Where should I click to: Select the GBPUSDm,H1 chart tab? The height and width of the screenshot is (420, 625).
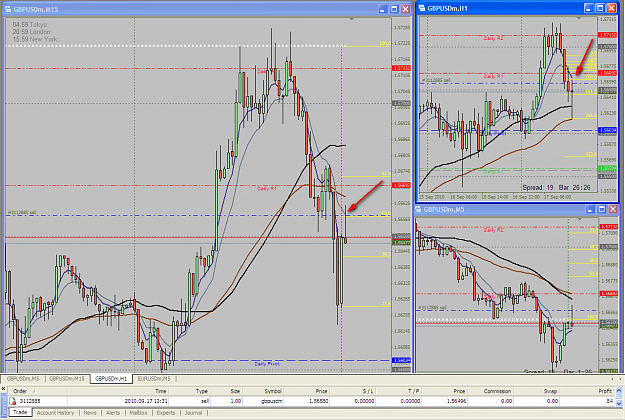[x=111, y=379]
